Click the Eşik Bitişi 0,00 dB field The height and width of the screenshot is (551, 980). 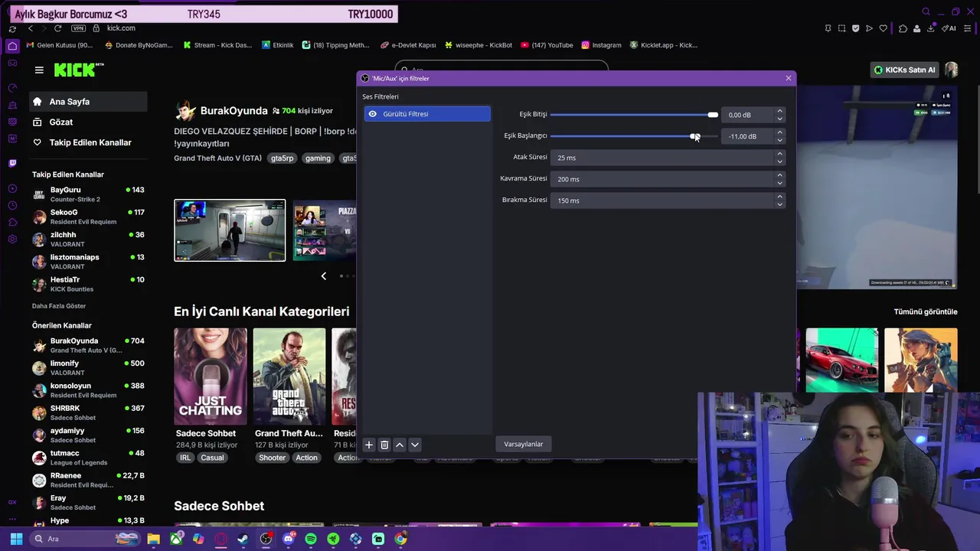pos(748,115)
